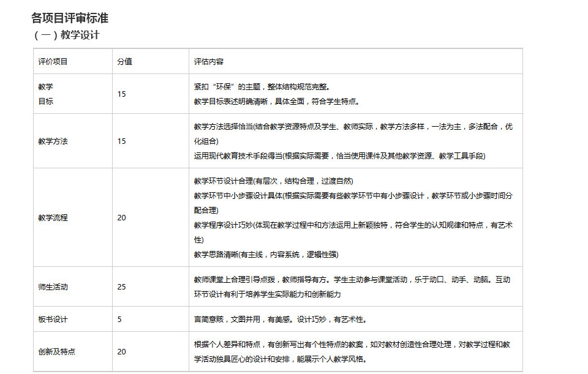The height and width of the screenshot is (374, 588).
Task: Select the 教学方法 row label
Action: point(53,141)
